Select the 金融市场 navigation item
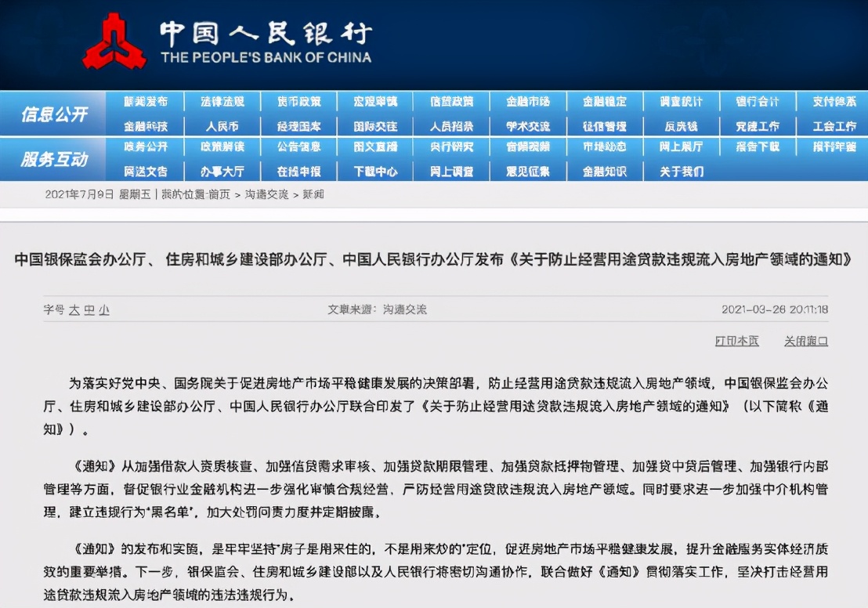Image resolution: width=868 pixels, height=608 pixels. click(527, 100)
